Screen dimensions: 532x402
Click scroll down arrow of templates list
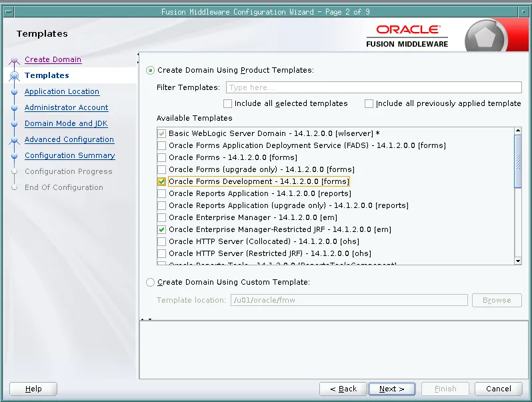(x=518, y=261)
